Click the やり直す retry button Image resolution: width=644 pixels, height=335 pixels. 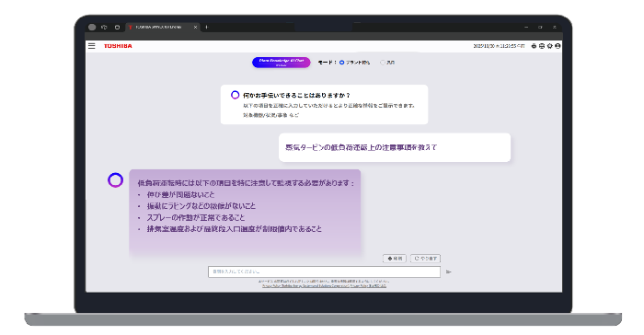(x=425, y=259)
